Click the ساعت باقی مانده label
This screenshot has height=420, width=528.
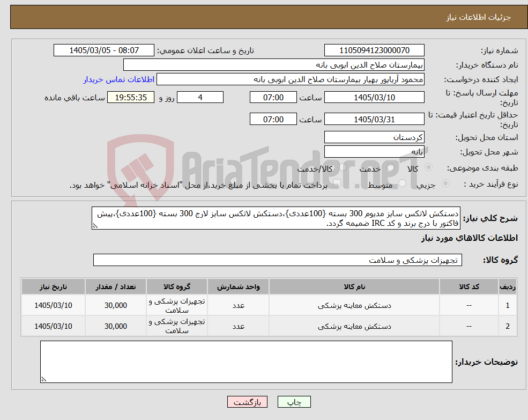[75, 98]
